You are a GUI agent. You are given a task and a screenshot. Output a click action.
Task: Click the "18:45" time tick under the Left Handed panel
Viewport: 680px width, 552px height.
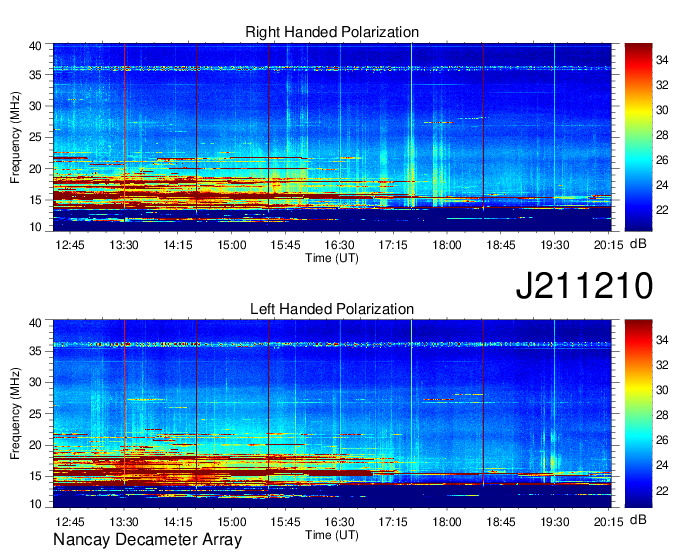501,522
